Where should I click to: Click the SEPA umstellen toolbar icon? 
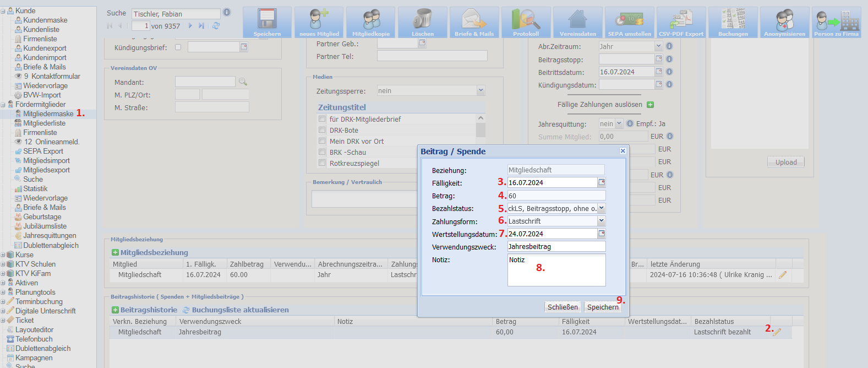coord(629,23)
